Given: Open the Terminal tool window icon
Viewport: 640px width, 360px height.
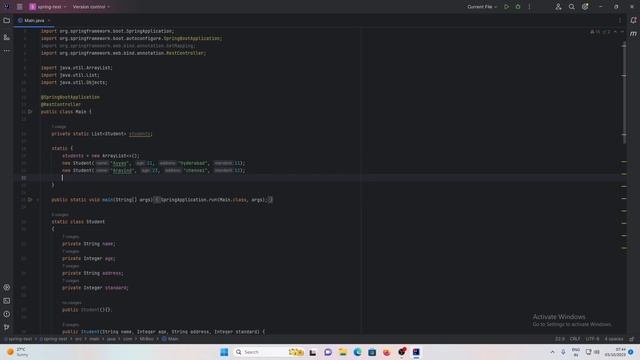Looking at the screenshot, I should pos(7,301).
